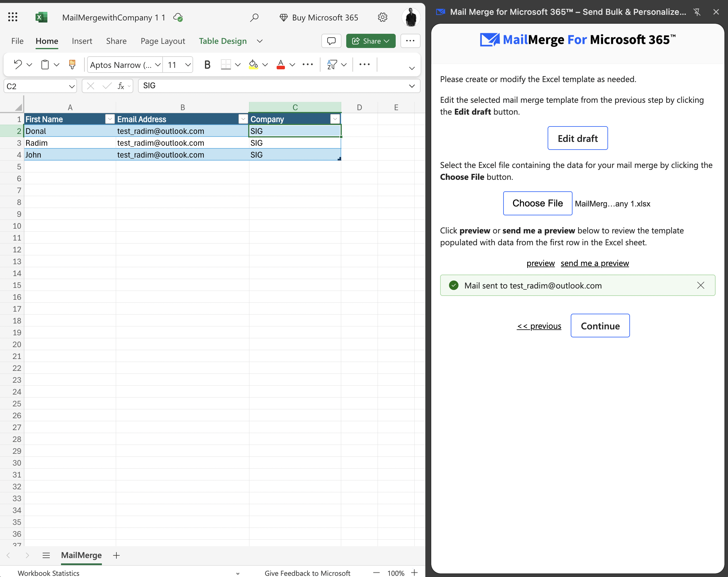Click the Sort and Filter icon
Screen dimensions: 728x577
(332, 64)
